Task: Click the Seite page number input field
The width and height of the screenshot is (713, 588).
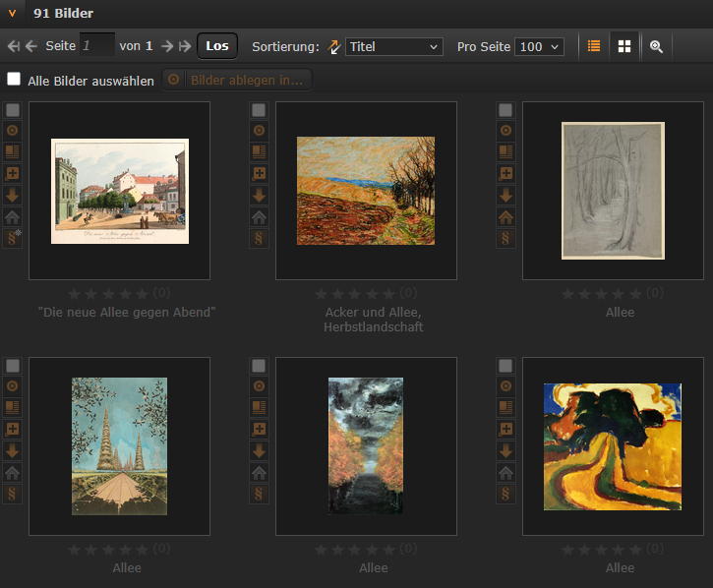Action: tap(96, 45)
